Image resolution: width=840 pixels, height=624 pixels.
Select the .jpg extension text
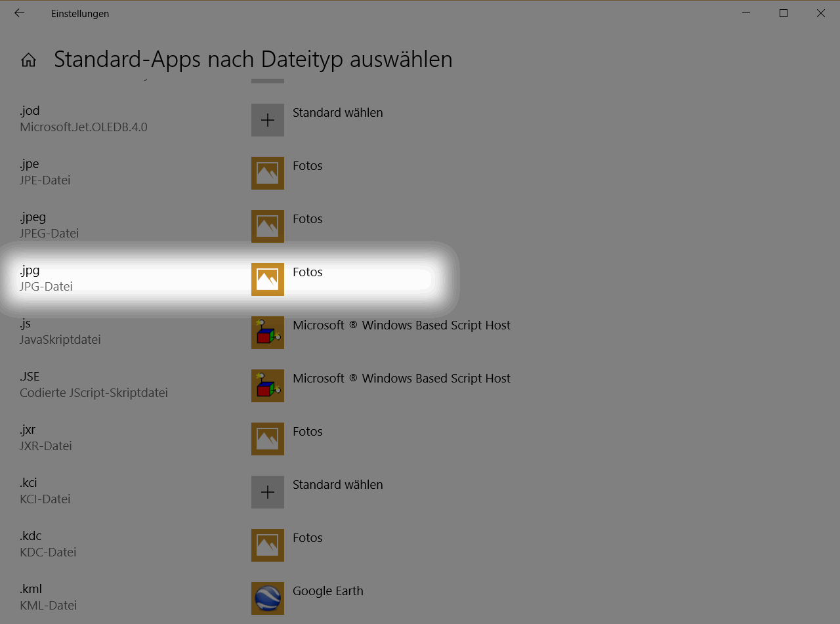tap(30, 270)
